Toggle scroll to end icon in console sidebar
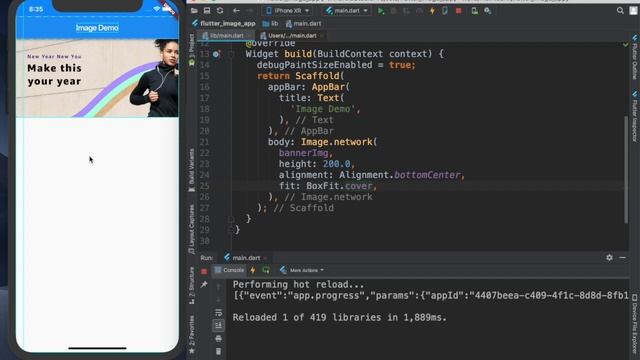 click(218, 325)
